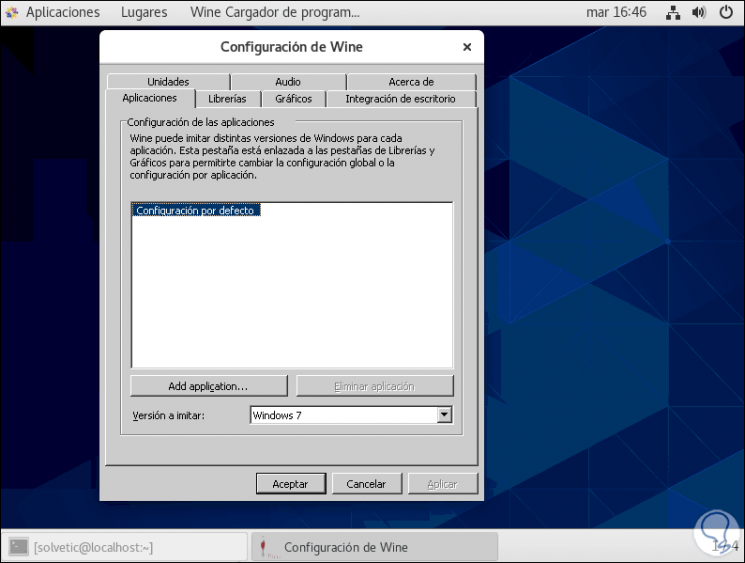
Task: Open the power menu icon
Action: click(726, 12)
